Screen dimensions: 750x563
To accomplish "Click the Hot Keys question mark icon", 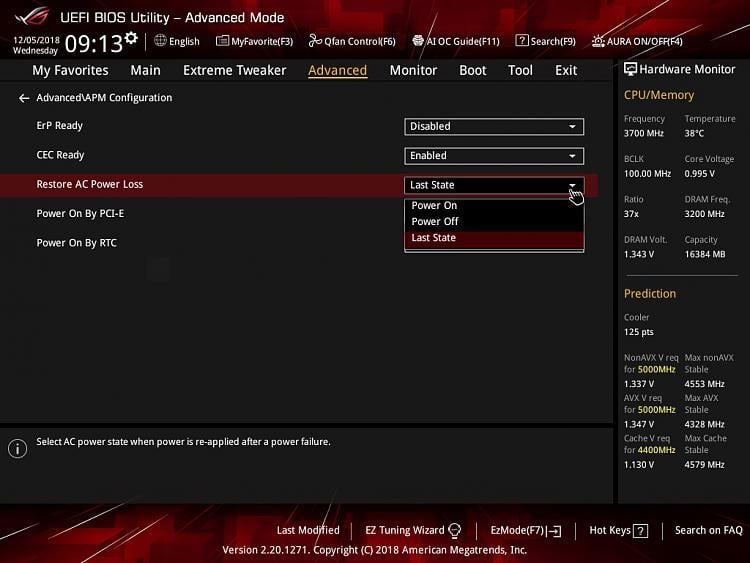I will (640, 531).
